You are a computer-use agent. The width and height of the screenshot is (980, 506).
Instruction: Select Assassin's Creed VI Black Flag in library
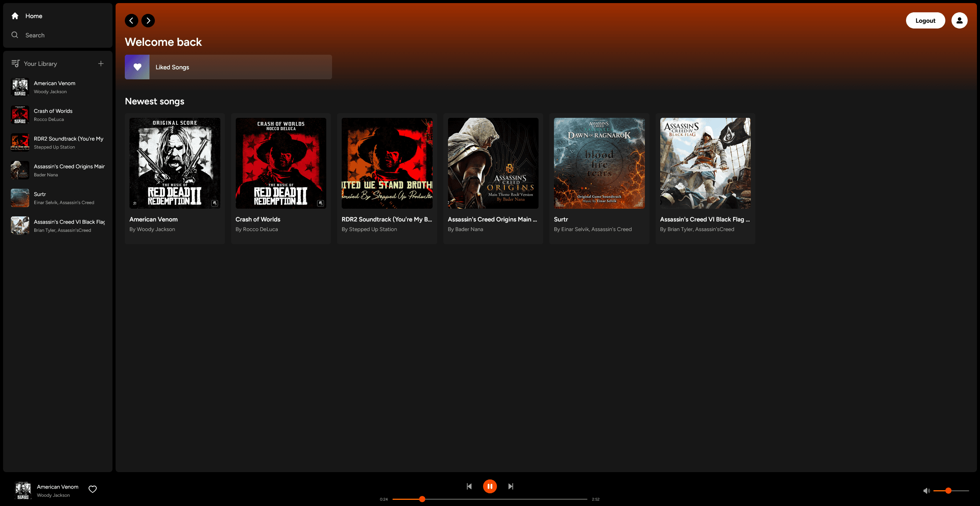(58, 226)
